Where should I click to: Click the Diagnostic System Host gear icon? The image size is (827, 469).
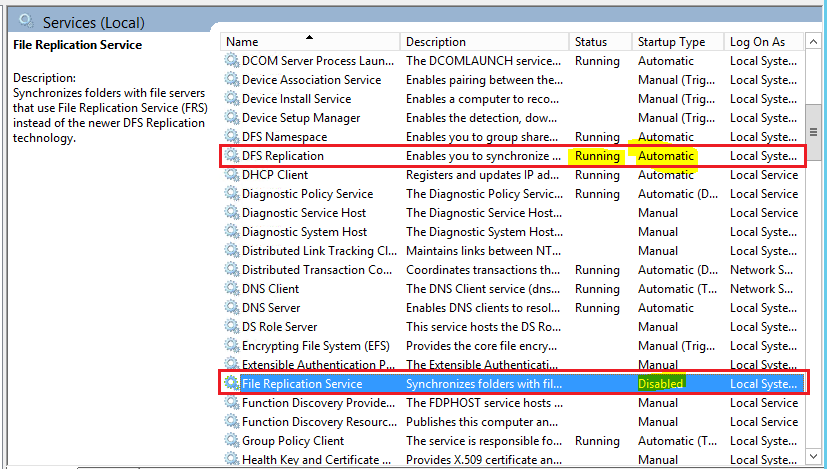[x=232, y=231]
